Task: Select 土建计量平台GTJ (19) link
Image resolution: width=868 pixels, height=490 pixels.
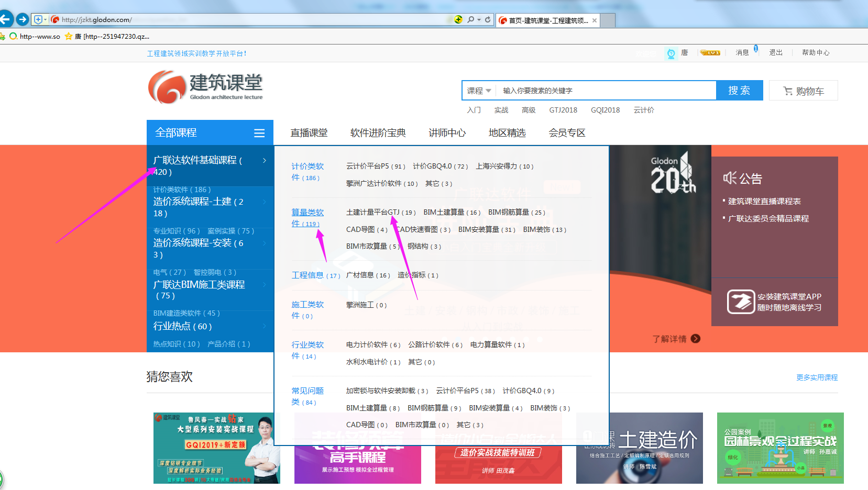Action: pyautogui.click(x=381, y=213)
